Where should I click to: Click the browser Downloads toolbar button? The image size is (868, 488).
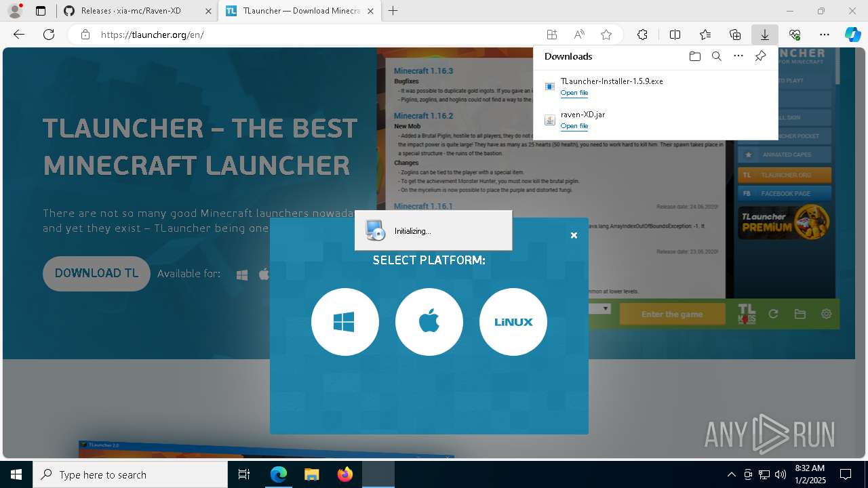point(764,35)
